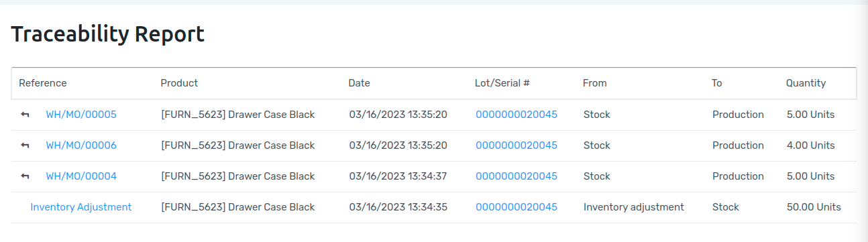This screenshot has height=242, width=868.
Task: Click the Date column header
Action: [359, 83]
